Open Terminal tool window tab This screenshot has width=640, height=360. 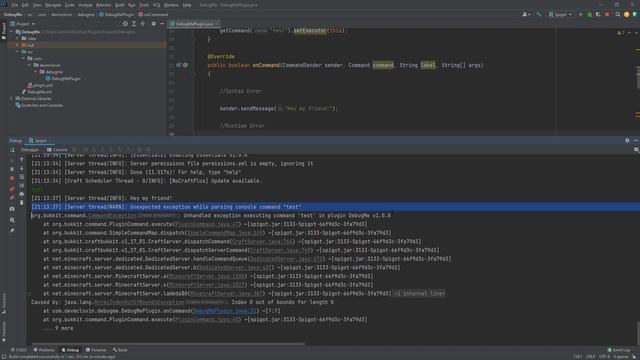coord(96,350)
